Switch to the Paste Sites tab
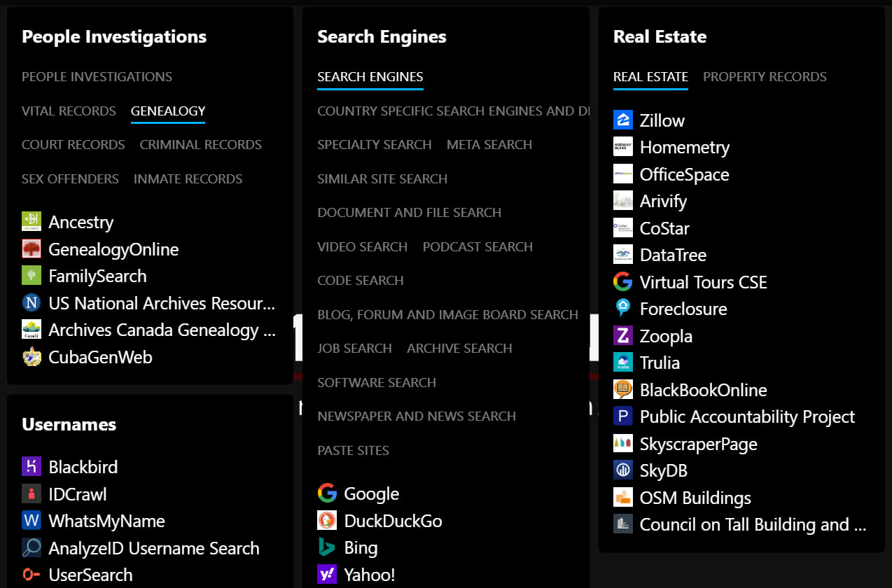 (x=354, y=450)
